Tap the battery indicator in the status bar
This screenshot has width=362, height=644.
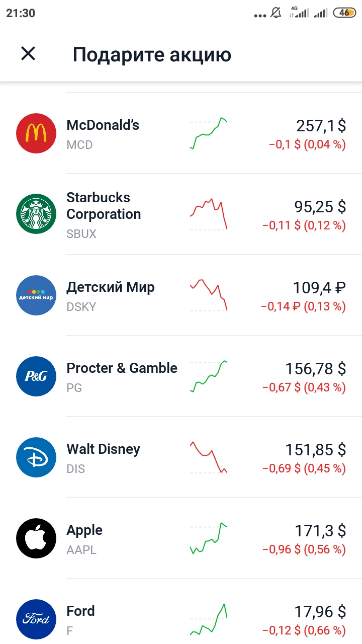click(x=345, y=13)
